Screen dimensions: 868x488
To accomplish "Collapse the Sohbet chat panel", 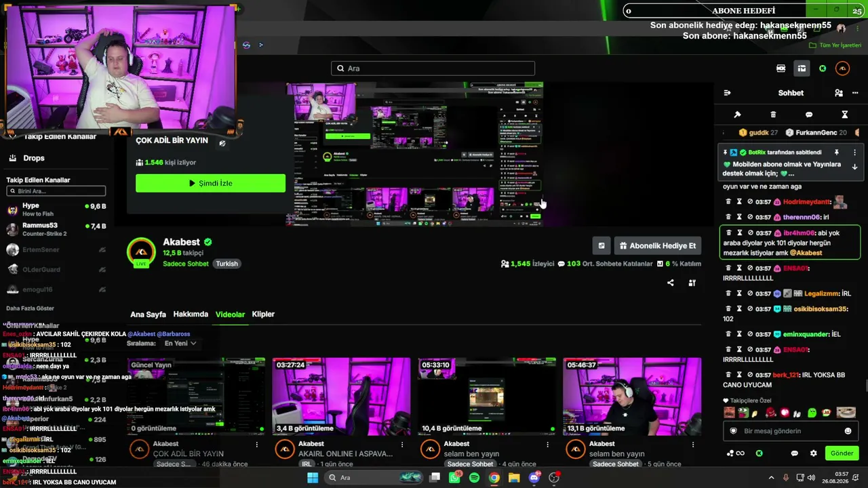I will click(x=727, y=93).
